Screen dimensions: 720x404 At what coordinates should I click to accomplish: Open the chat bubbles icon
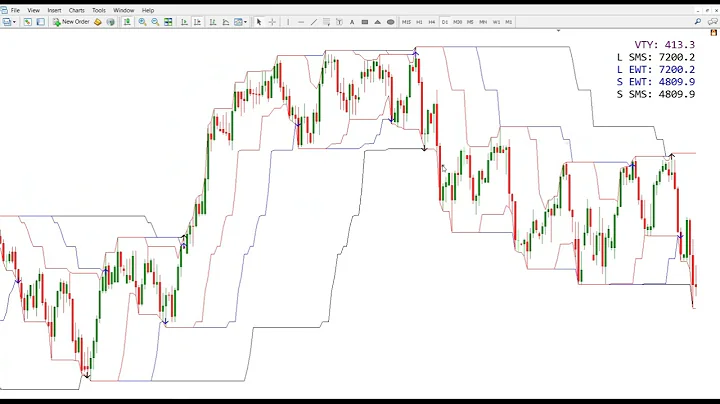713,22
